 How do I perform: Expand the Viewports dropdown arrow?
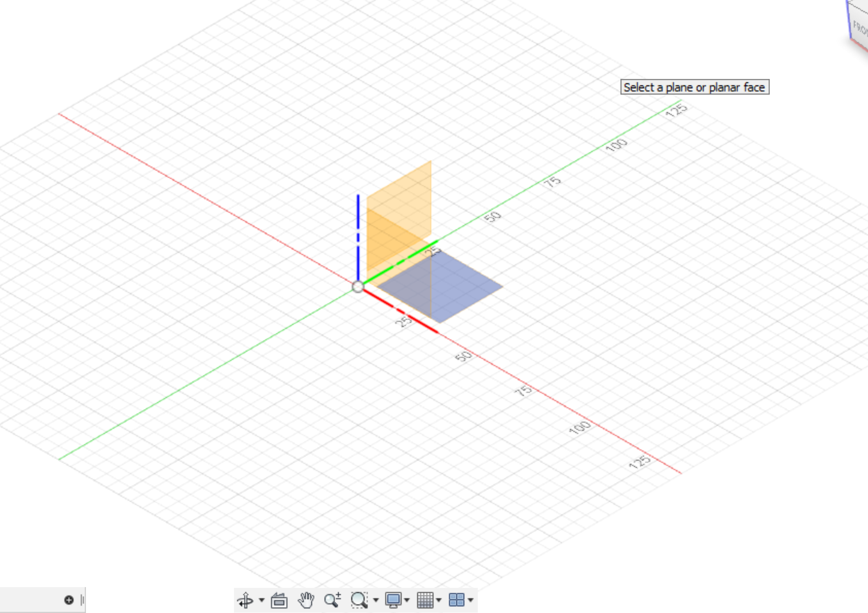pyautogui.click(x=470, y=600)
